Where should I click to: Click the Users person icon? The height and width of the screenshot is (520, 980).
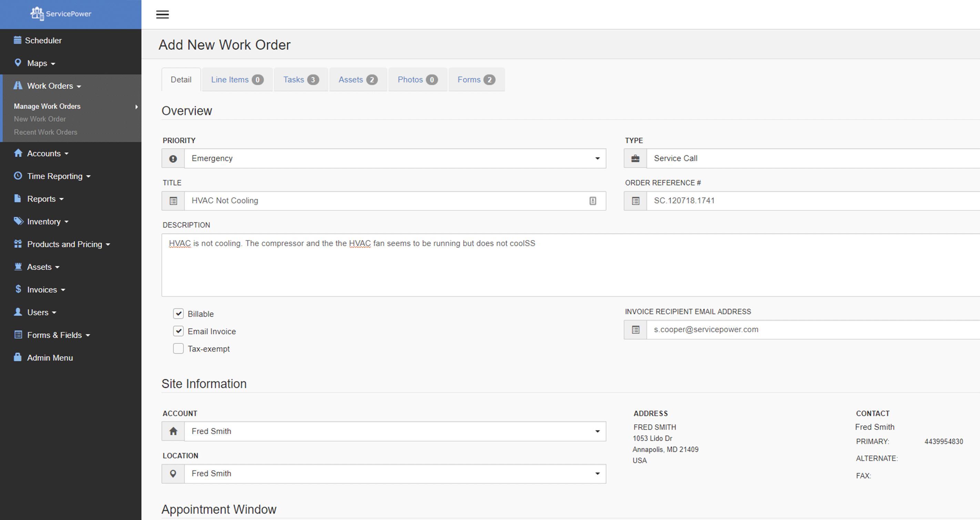pos(18,312)
